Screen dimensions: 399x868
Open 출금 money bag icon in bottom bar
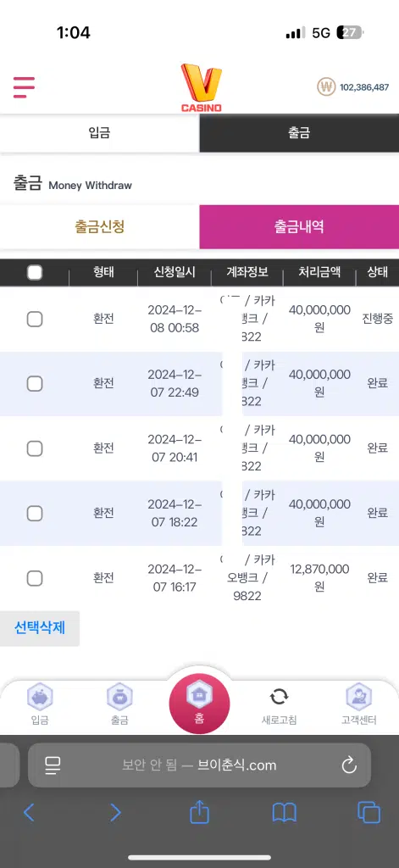(x=119, y=697)
